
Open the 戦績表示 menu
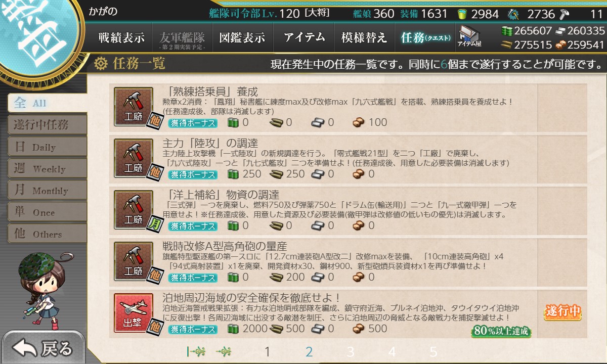[121, 37]
